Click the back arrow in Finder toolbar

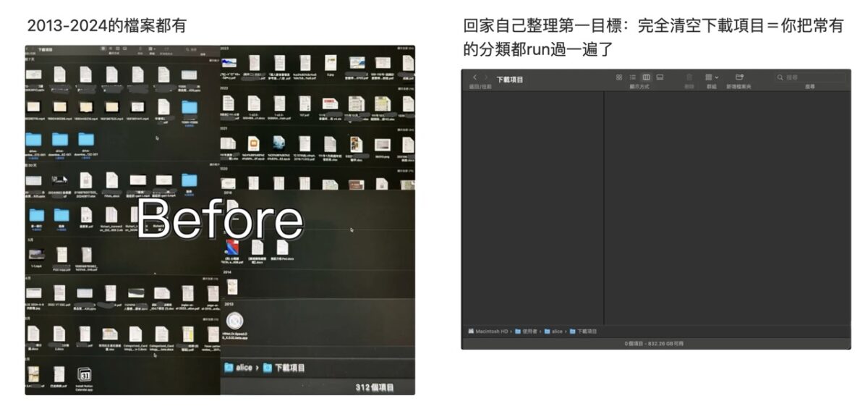click(x=475, y=77)
